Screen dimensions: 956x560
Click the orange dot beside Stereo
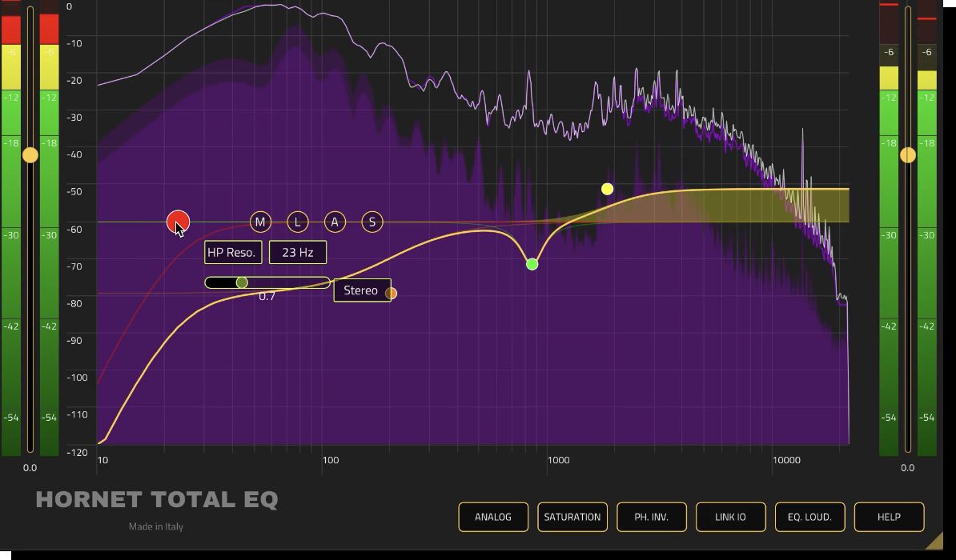coord(392,294)
